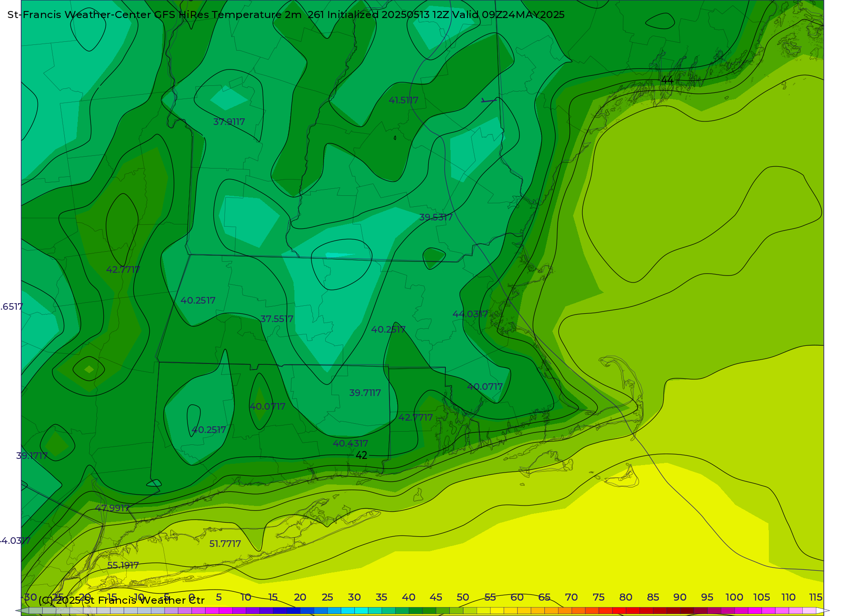Viewport: 845px width, 616px height.
Task: Click the color scale label 70
Action: [571, 597]
